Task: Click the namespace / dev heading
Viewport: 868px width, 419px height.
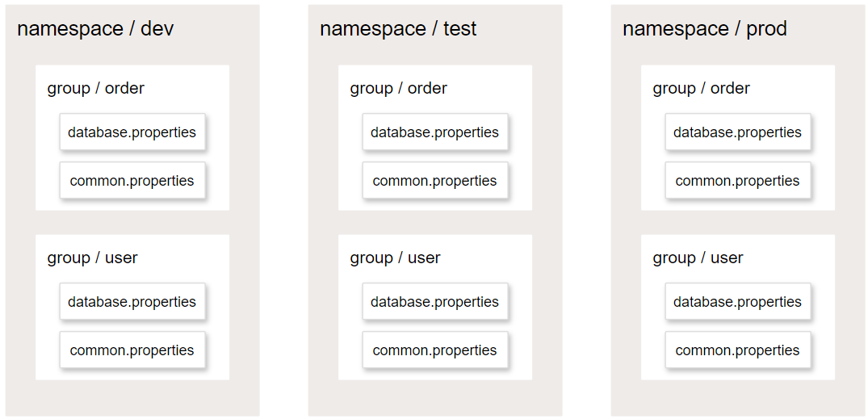Action: (95, 29)
